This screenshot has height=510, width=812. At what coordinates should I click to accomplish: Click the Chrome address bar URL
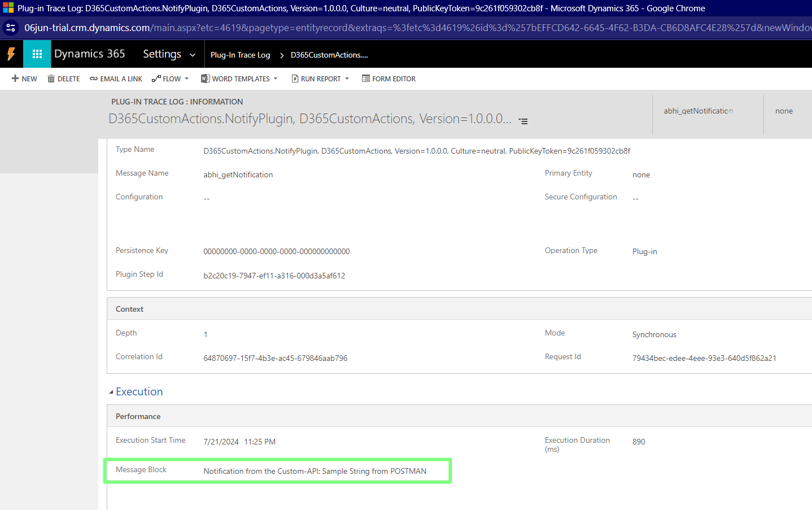[x=418, y=28]
